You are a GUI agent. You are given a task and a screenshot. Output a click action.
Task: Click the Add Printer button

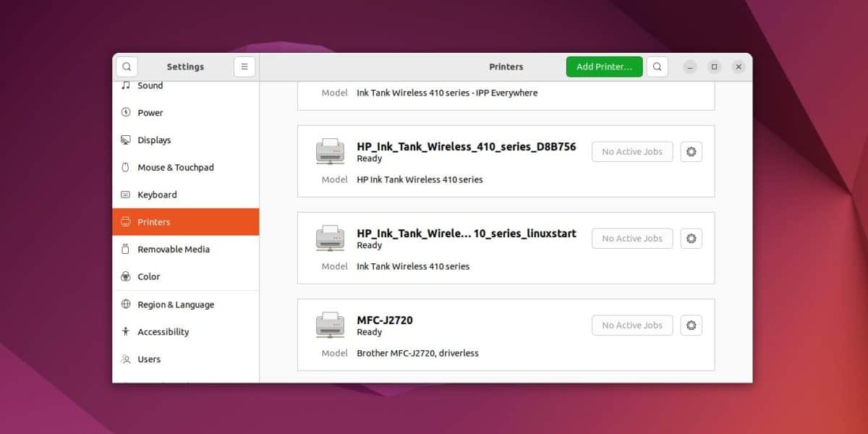[604, 66]
